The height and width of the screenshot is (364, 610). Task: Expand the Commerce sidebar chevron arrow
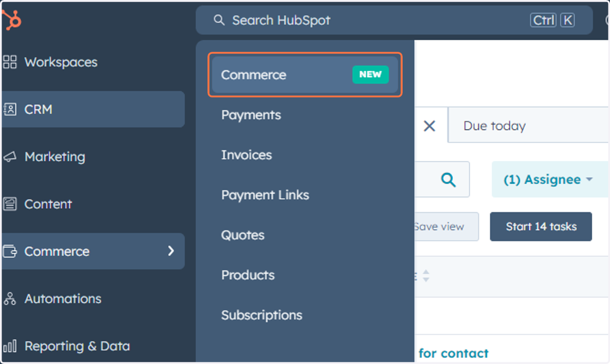171,251
